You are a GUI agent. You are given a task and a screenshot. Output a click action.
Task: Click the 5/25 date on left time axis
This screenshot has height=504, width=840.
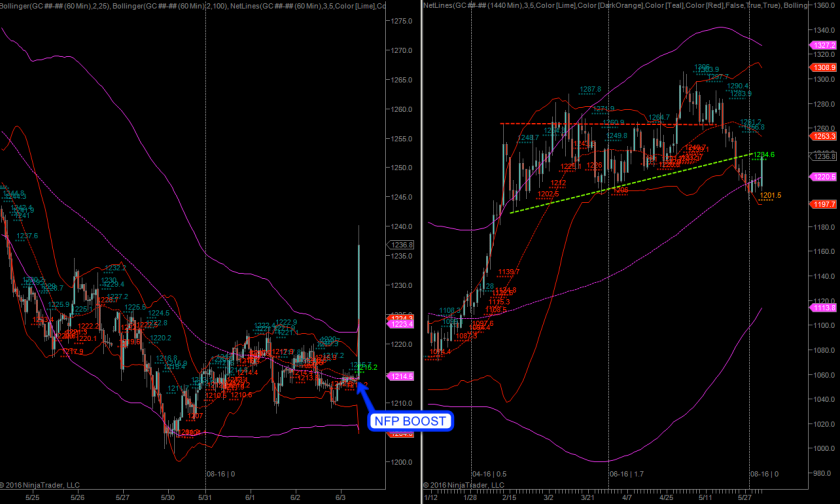pyautogui.click(x=32, y=498)
